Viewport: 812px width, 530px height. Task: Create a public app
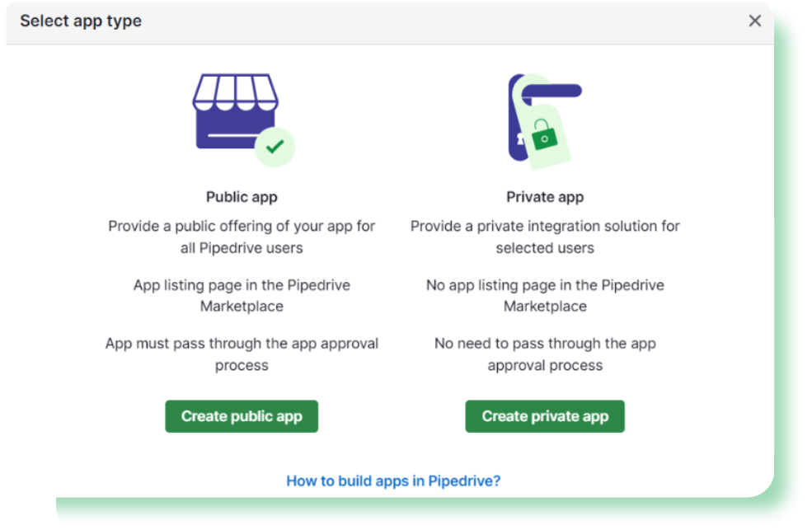tap(242, 416)
